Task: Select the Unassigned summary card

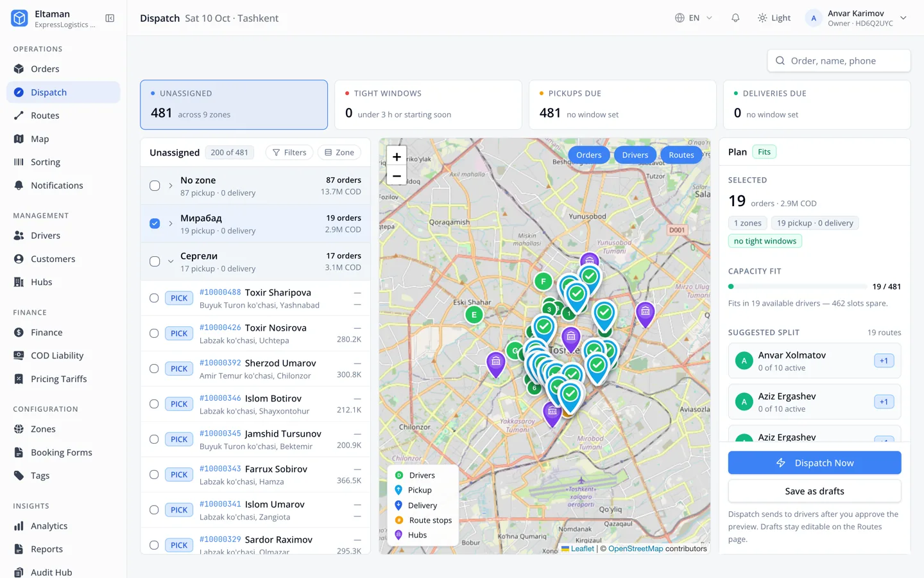Action: coord(234,105)
